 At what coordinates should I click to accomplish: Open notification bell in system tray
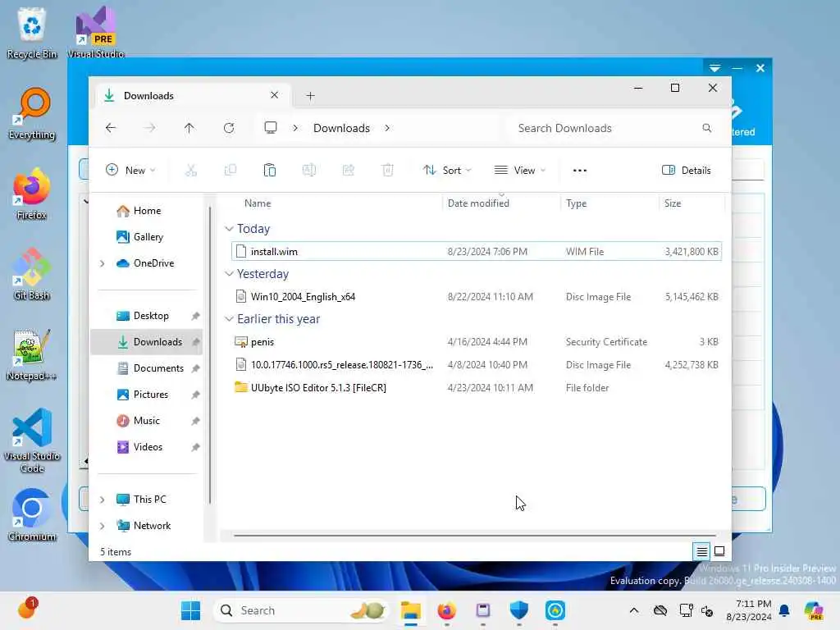pyautogui.click(x=784, y=610)
